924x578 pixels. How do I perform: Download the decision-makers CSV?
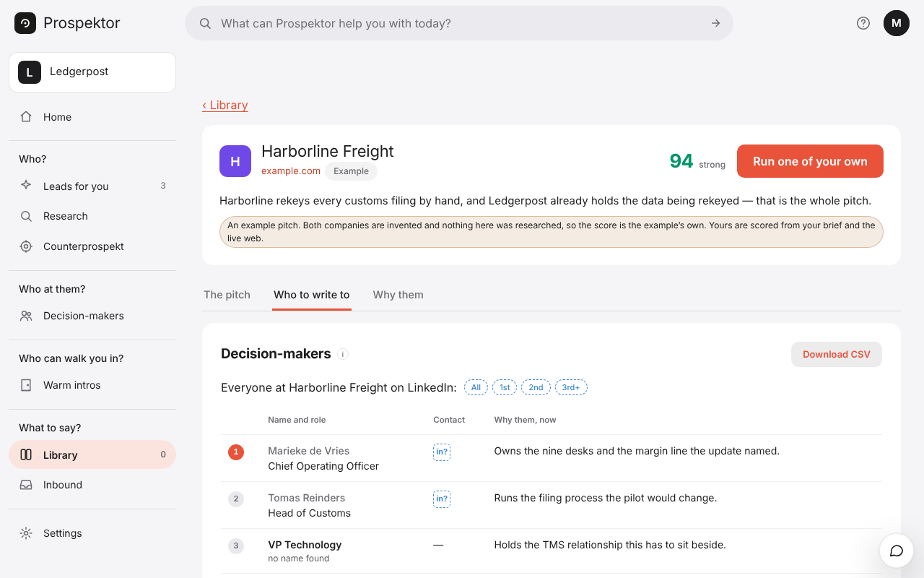[837, 354]
